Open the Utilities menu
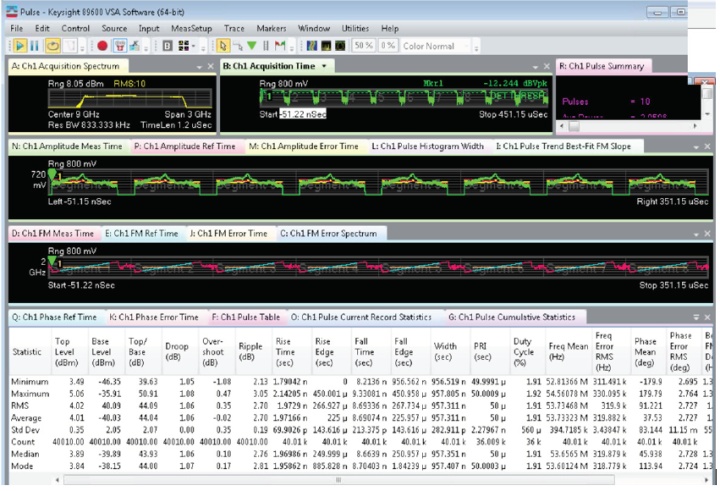The height and width of the screenshot is (491, 720). tap(355, 28)
